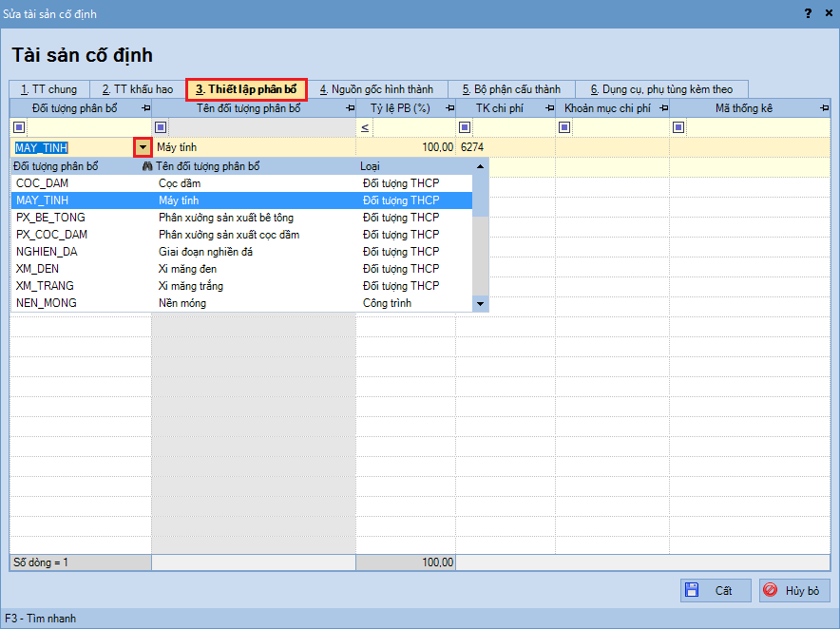Open the Nguồn gốc hình thành tab
840x629 pixels.
pos(376,89)
